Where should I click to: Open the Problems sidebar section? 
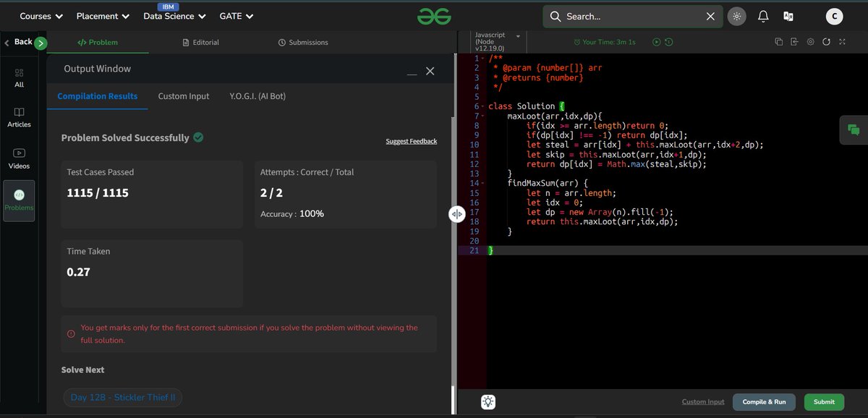point(19,200)
